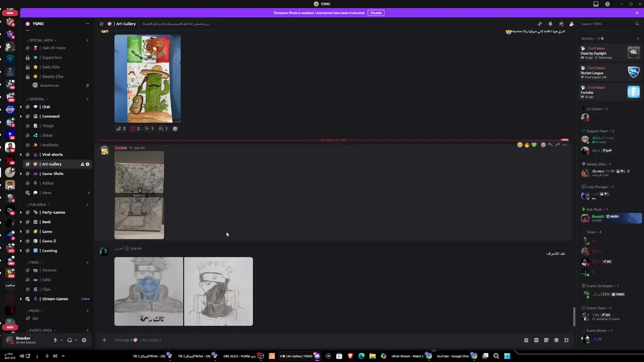Viewport: 644px width, 362px height.
Task: Open the Weekly Elite channel
Action: point(58,76)
